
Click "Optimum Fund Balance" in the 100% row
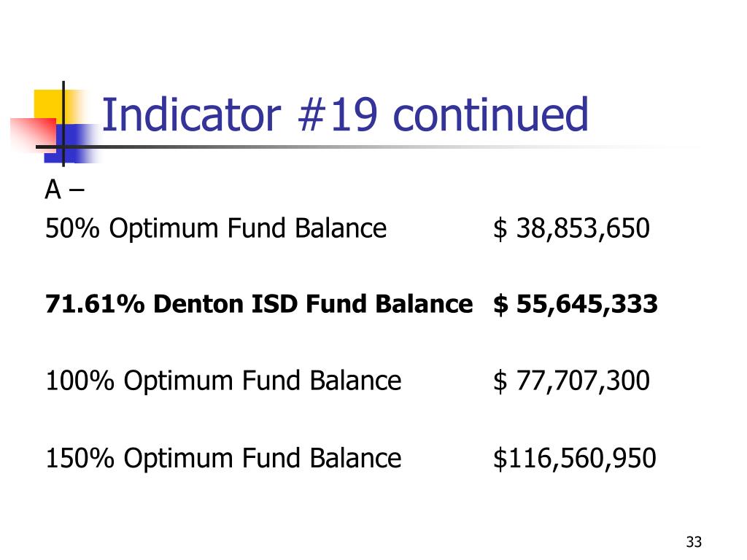(263, 381)
